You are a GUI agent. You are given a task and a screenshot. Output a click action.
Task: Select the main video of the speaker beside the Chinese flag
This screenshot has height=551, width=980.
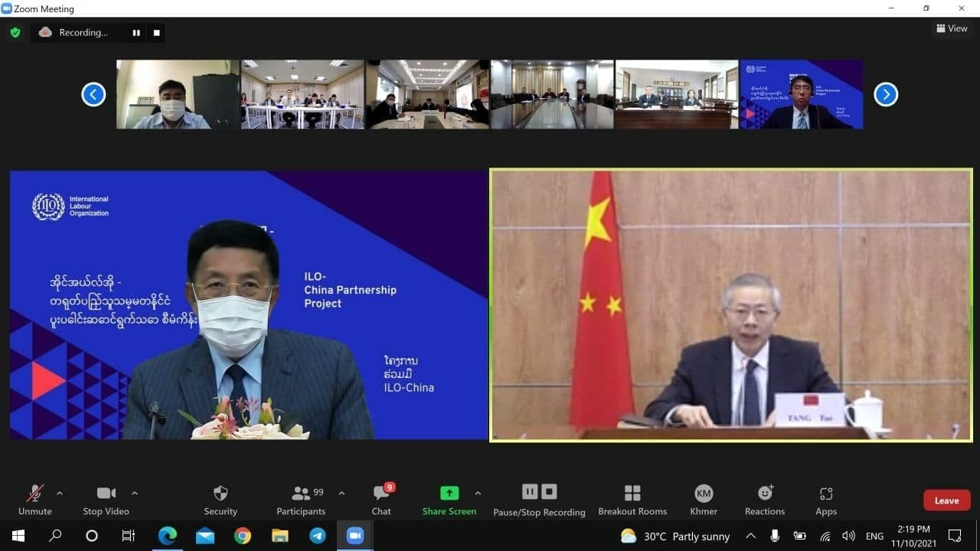tap(731, 305)
